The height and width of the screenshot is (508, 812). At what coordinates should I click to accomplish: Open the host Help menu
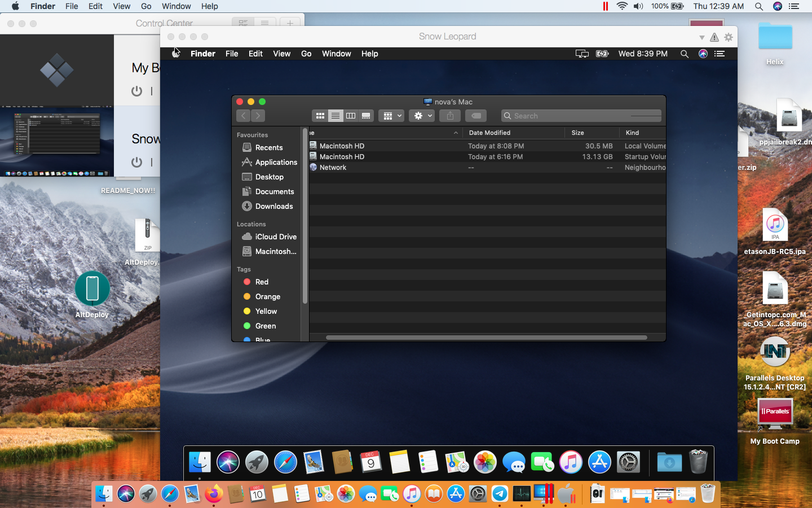click(x=209, y=6)
